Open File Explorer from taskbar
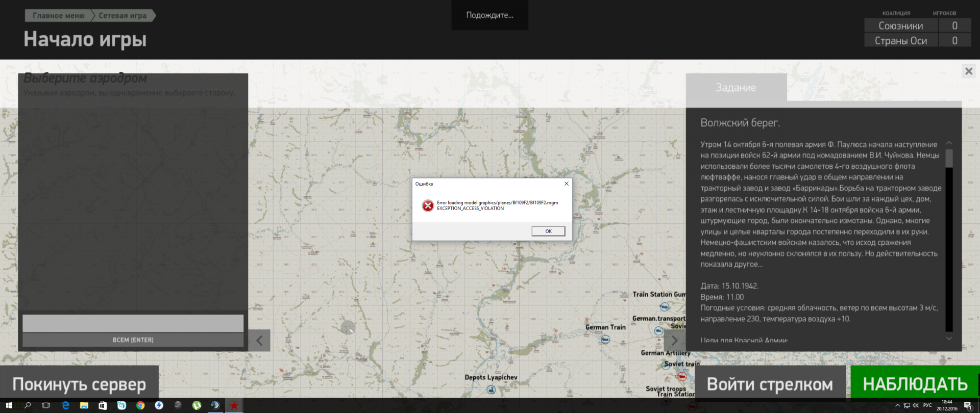The width and height of the screenshot is (980, 413). point(84,405)
